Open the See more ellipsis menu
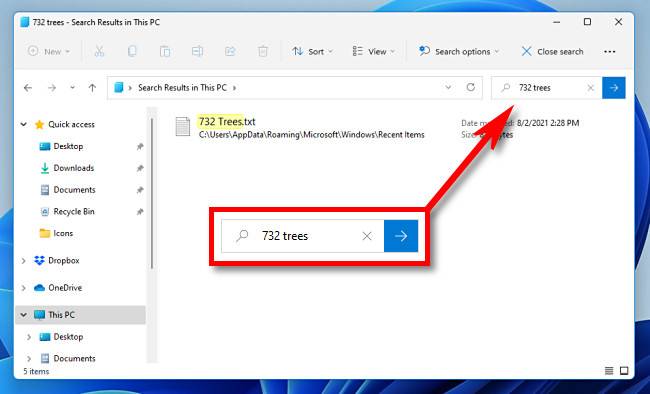This screenshot has height=394, width=650. [609, 51]
